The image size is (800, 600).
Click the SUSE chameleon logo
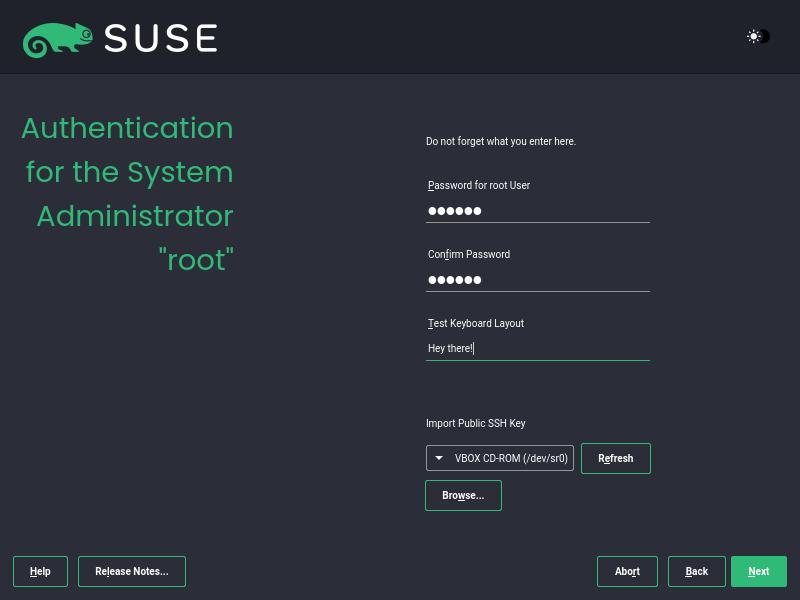(58, 39)
